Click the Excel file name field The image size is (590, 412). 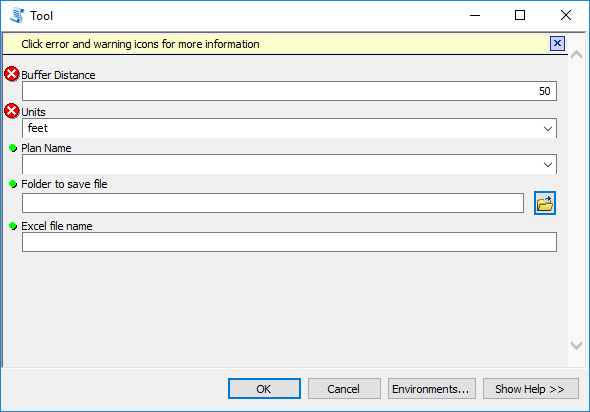289,242
